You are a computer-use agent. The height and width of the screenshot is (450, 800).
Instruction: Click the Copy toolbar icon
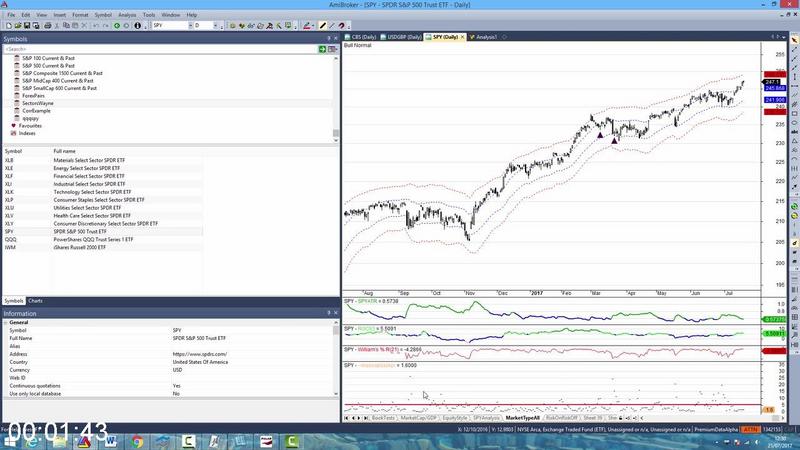[66, 26]
